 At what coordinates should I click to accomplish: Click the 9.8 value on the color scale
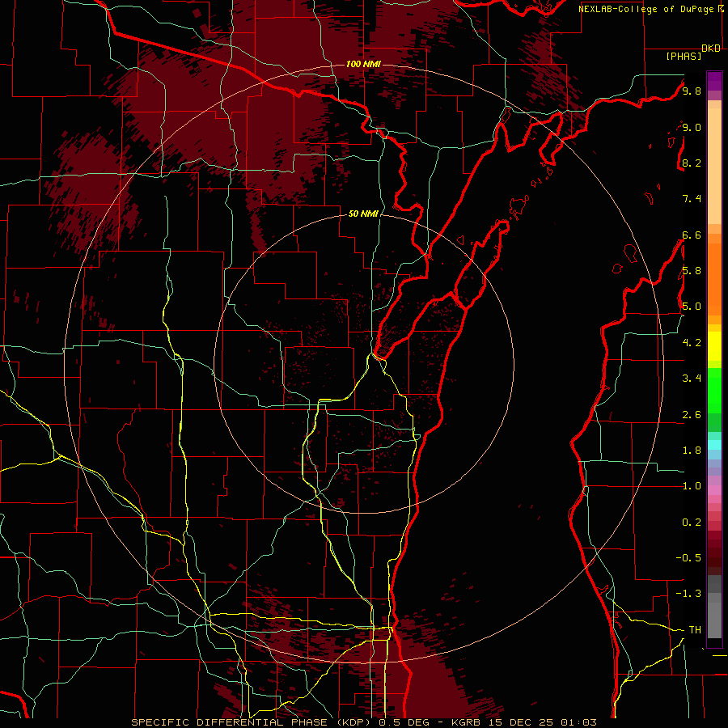coord(692,91)
